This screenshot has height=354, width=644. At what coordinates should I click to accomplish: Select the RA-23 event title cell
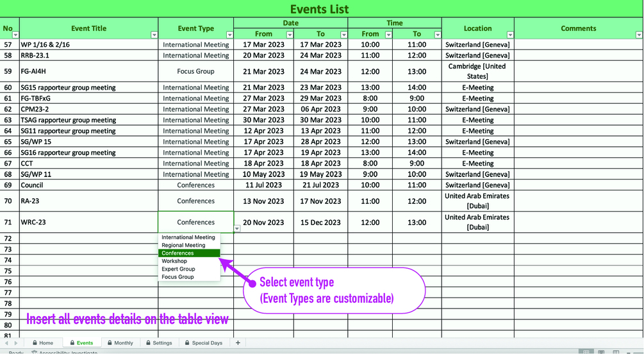pyautogui.click(x=88, y=201)
